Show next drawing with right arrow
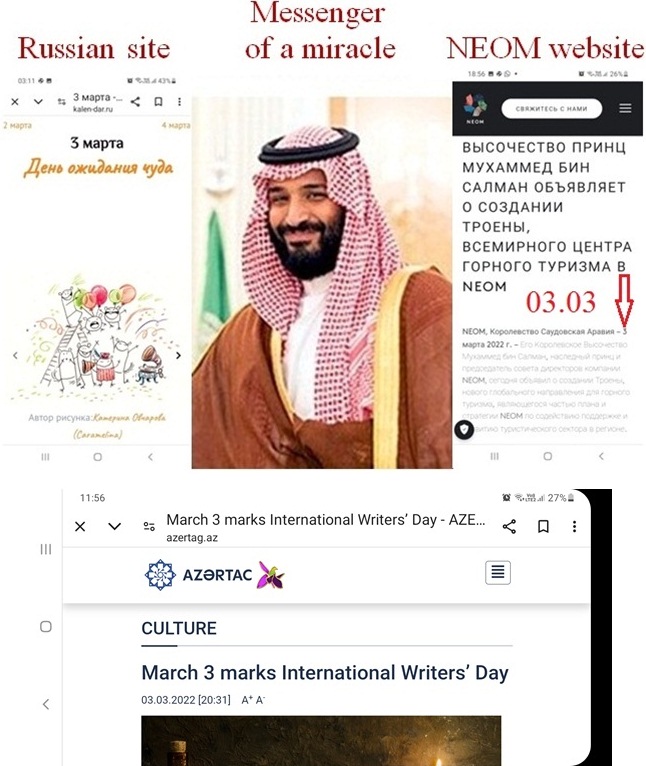The image size is (646, 766). coord(178,355)
